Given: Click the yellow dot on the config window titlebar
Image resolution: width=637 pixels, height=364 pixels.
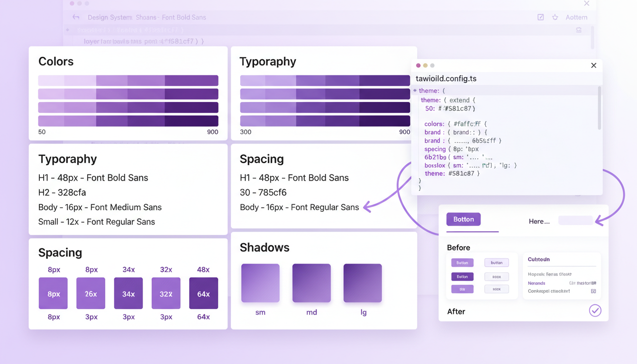Looking at the screenshot, I should (425, 65).
